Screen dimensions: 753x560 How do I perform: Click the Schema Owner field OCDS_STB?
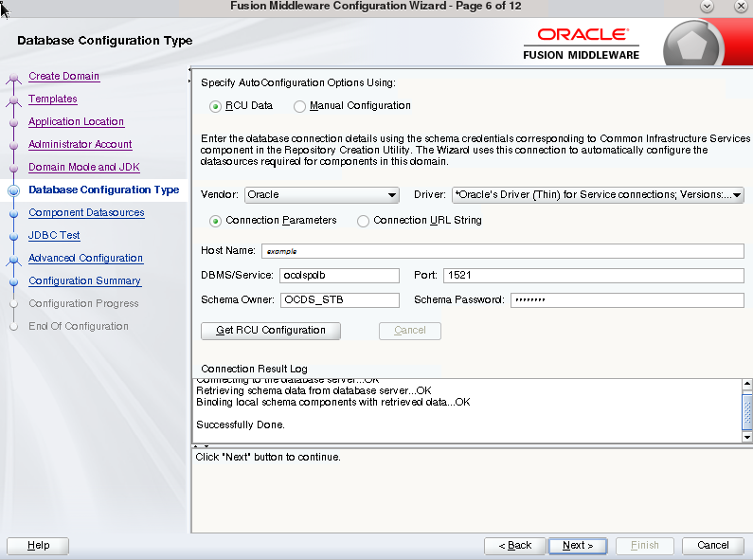[340, 300]
